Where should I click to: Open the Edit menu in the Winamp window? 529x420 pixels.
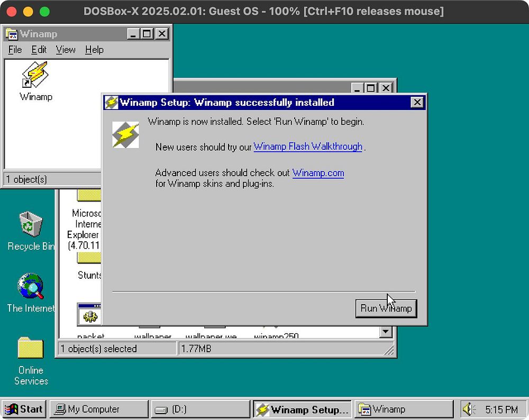tap(39, 50)
